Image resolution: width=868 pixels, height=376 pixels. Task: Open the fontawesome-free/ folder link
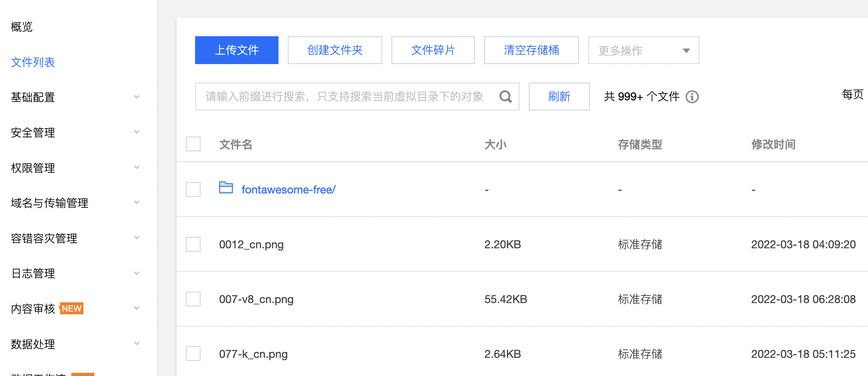tap(289, 190)
